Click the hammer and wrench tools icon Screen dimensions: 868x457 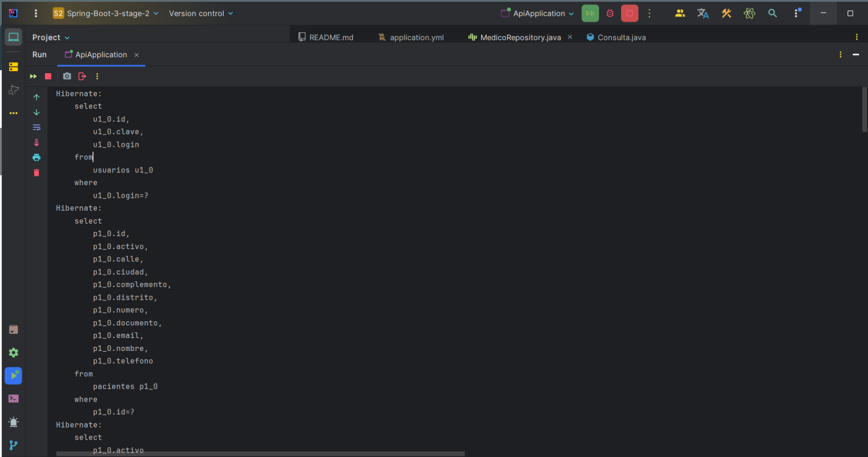tap(726, 13)
